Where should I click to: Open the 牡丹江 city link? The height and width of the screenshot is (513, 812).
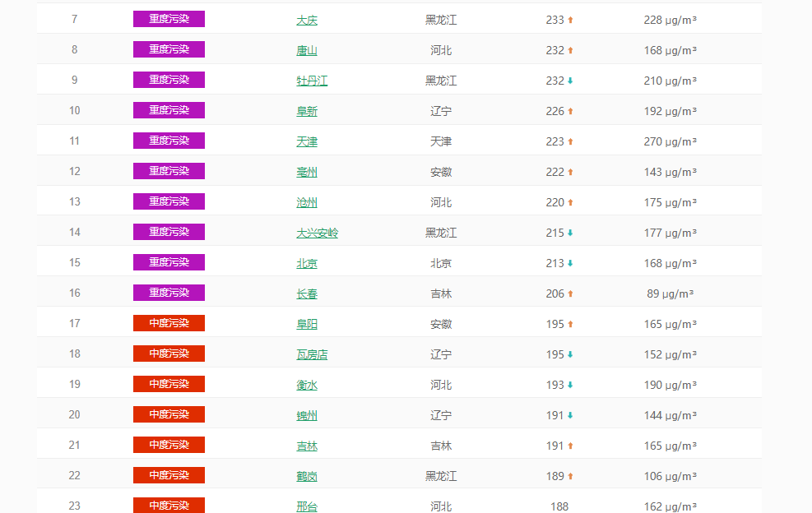click(x=312, y=81)
